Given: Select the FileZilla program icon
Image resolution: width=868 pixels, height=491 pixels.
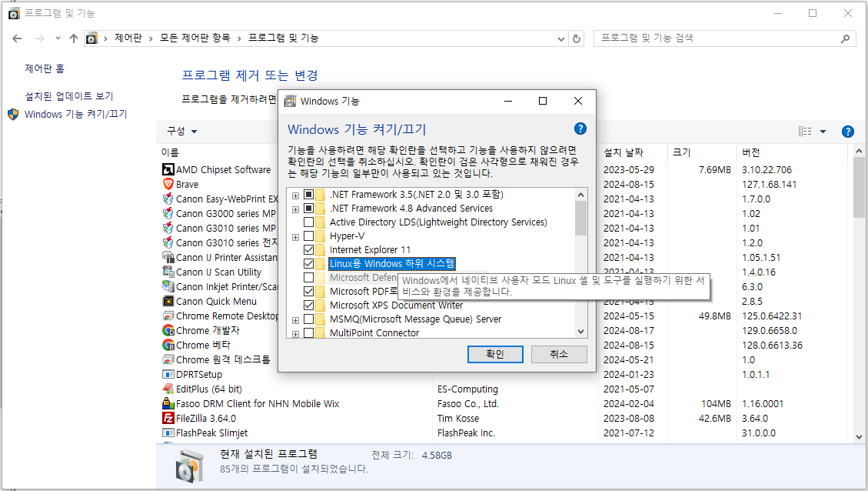Looking at the screenshot, I should (169, 418).
